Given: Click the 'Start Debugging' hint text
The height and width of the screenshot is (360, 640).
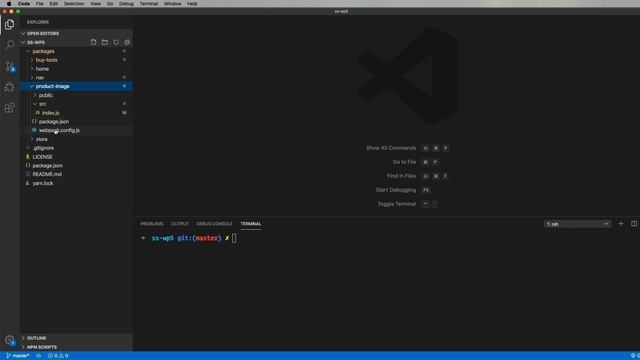Looking at the screenshot, I should pyautogui.click(x=396, y=190).
